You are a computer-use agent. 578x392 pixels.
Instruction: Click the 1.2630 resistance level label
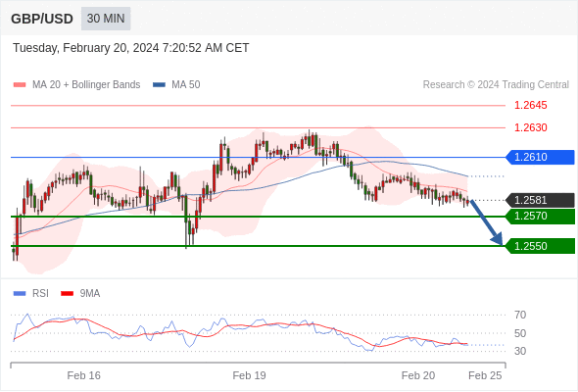[530, 127]
